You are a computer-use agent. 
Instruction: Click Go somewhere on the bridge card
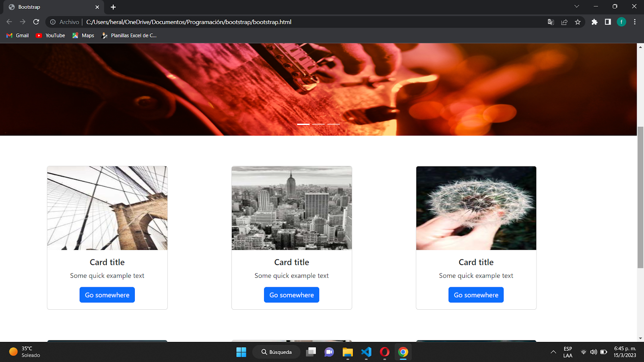(107, 295)
